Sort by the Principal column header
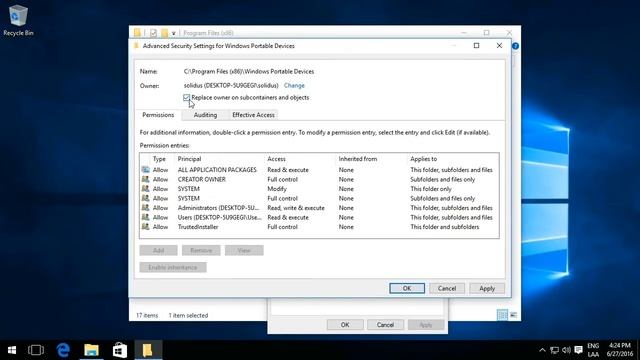 click(189, 159)
